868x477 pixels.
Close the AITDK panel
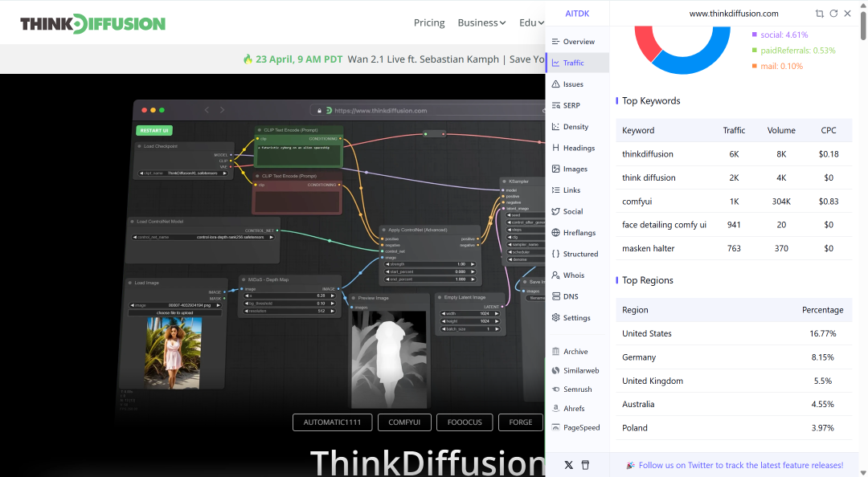click(x=848, y=14)
